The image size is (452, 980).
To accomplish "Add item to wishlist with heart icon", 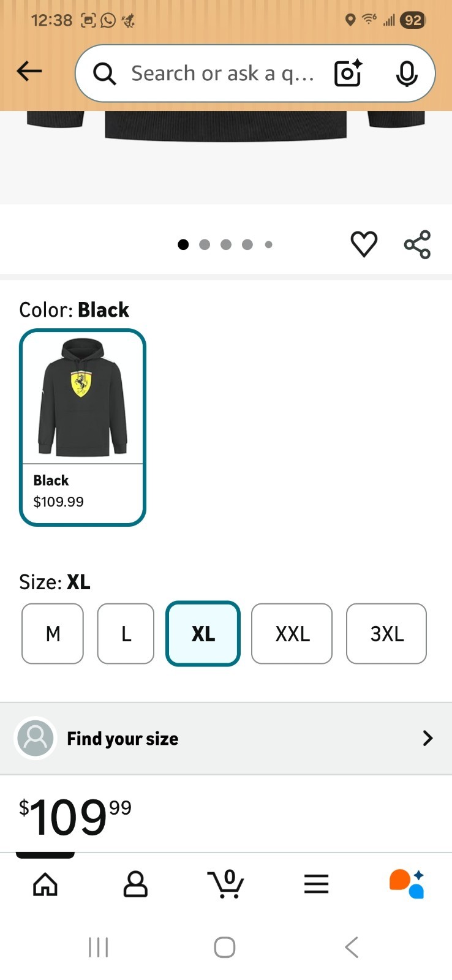I will tap(364, 244).
